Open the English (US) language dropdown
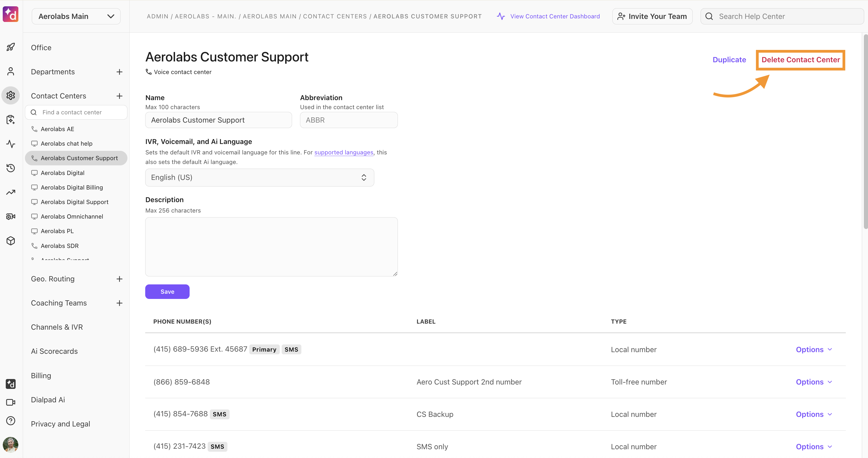 click(259, 177)
